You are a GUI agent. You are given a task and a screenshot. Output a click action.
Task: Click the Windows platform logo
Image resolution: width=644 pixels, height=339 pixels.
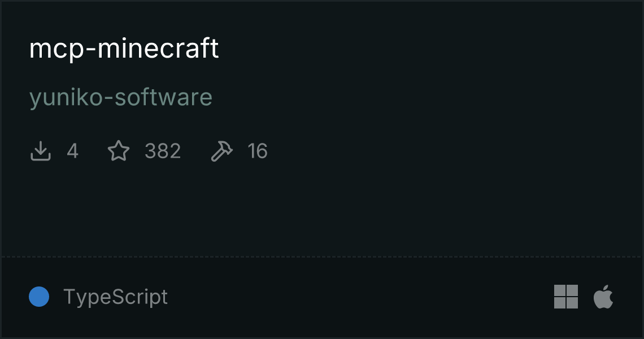click(x=566, y=297)
